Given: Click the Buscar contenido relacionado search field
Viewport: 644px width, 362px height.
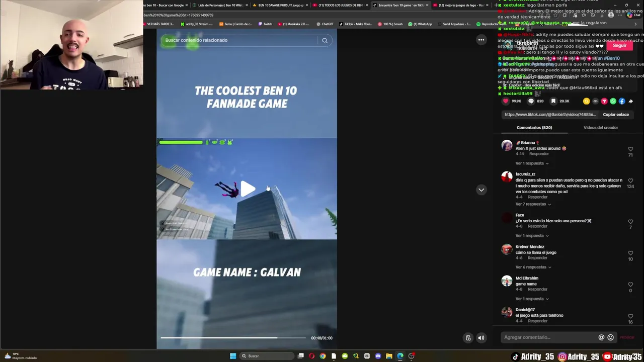Looking at the screenshot, I should 240,40.
